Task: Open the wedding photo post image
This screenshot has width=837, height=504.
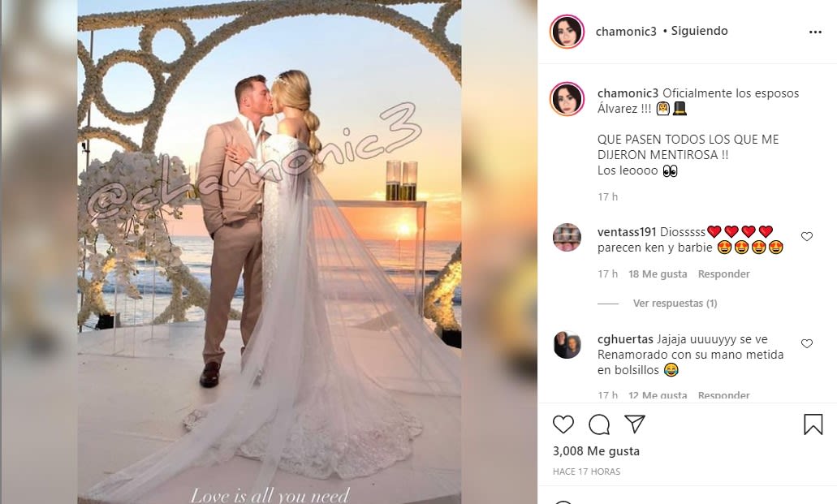Action: pyautogui.click(x=270, y=252)
